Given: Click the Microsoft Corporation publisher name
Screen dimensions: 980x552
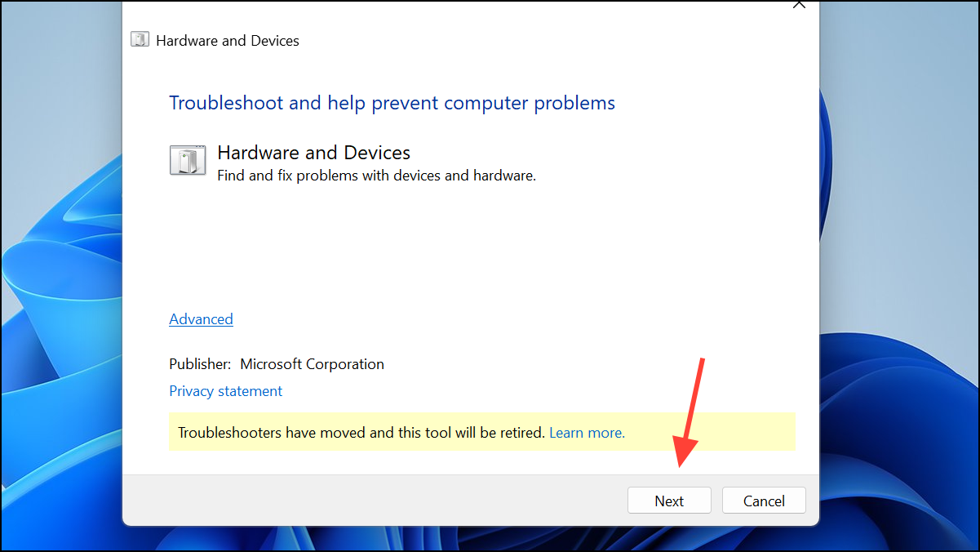Looking at the screenshot, I should pos(312,364).
